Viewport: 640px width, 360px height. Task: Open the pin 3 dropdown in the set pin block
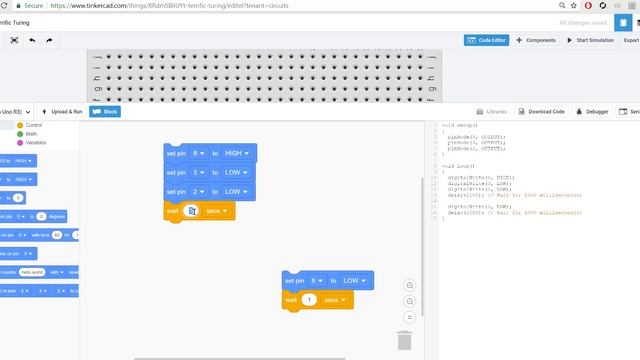click(198, 173)
